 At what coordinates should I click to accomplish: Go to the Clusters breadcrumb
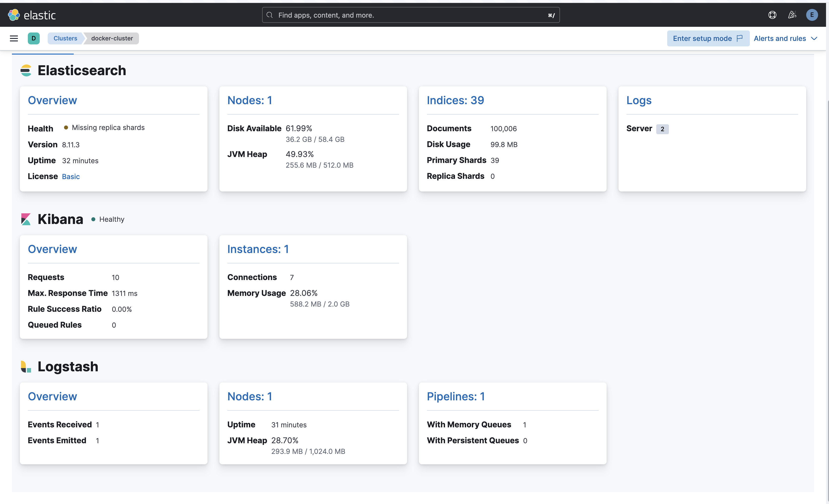pos(65,38)
